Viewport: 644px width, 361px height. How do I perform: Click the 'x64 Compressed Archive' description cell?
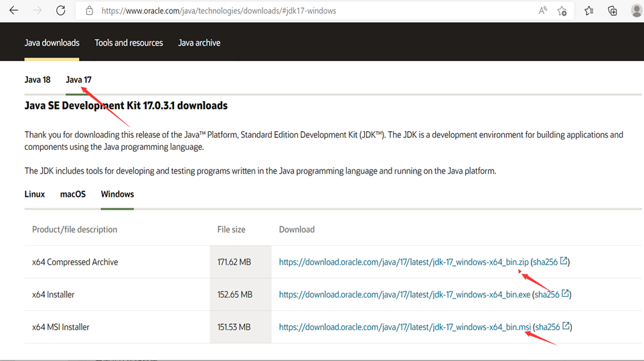point(117,262)
